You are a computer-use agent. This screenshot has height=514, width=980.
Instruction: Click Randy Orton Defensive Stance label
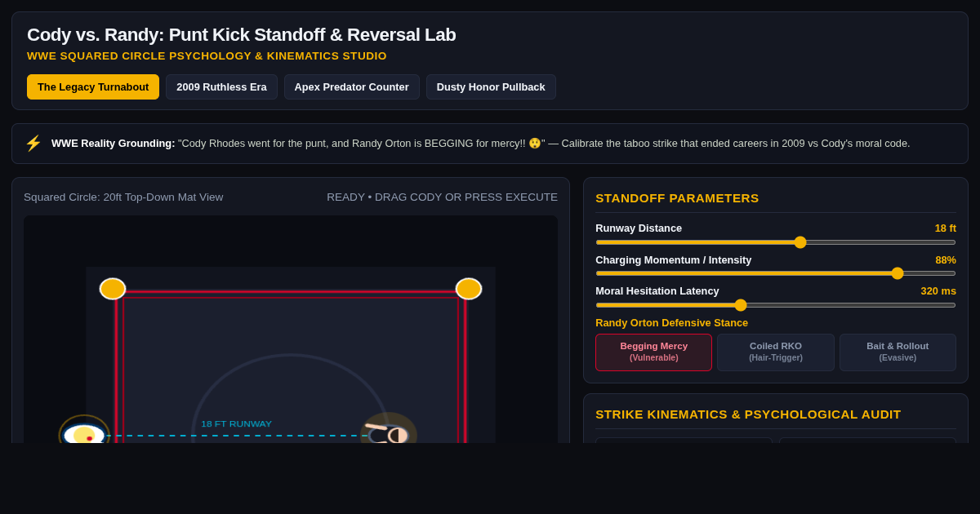pyautogui.click(x=671, y=323)
